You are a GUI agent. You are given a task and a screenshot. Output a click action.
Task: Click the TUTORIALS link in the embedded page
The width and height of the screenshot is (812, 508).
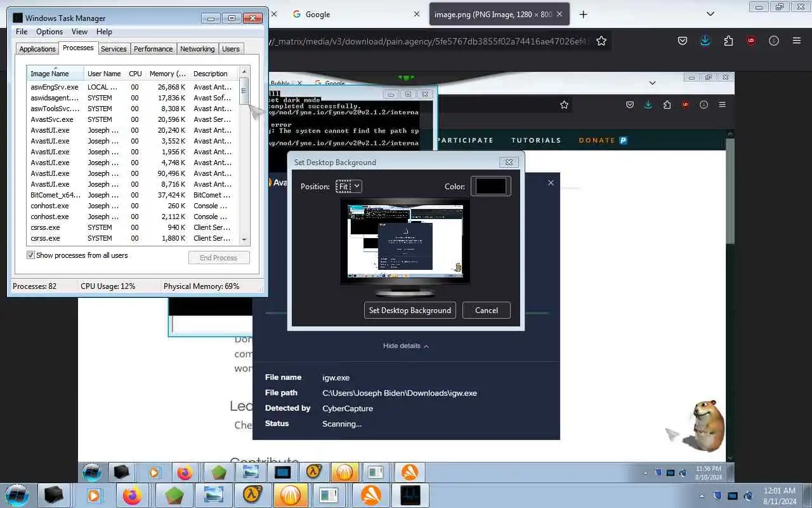(536, 140)
